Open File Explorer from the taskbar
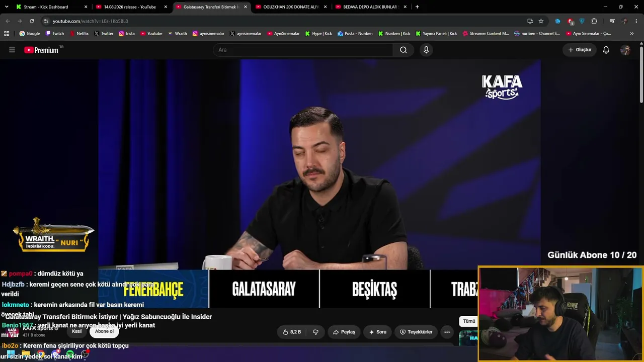The width and height of the screenshot is (644, 362). point(26,354)
